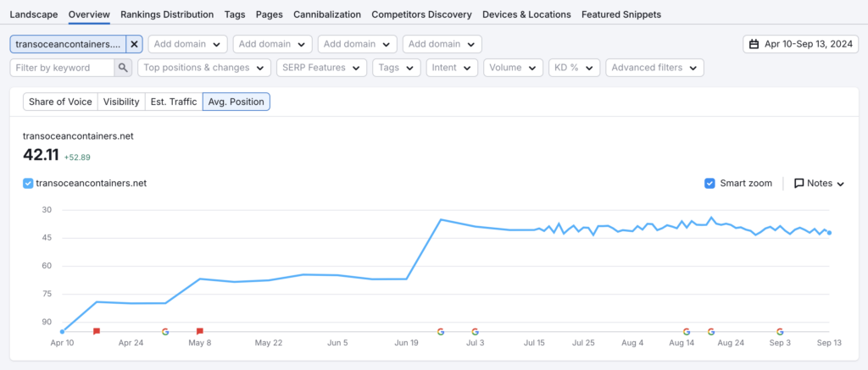Click the Apr 10 starting data point
The width and height of the screenshot is (868, 370).
click(61, 332)
